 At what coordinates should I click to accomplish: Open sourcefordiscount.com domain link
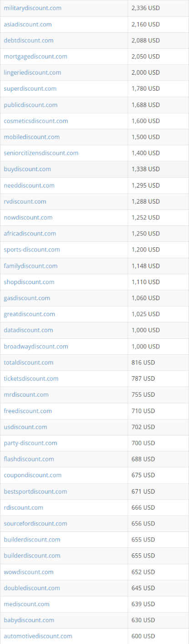(35, 523)
